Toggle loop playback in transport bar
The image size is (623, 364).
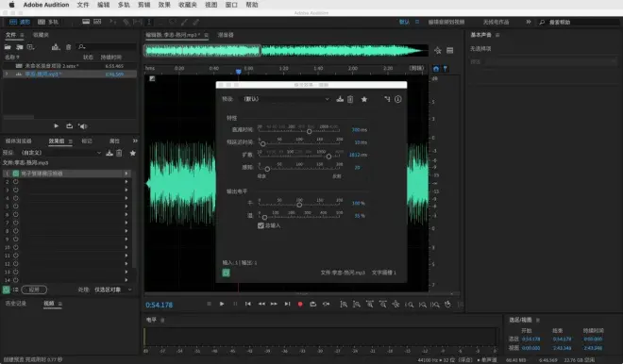pyautogui.click(x=313, y=304)
